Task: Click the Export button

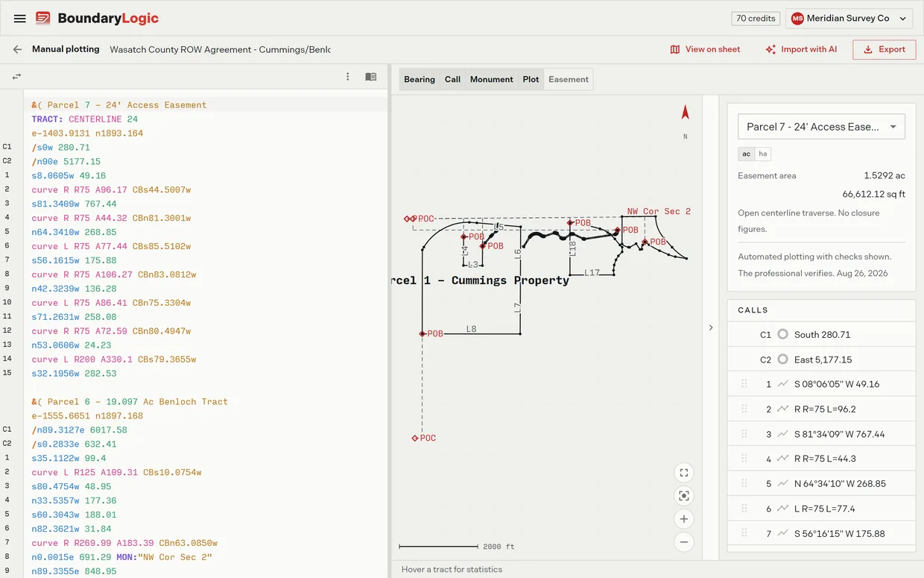Action: click(884, 49)
